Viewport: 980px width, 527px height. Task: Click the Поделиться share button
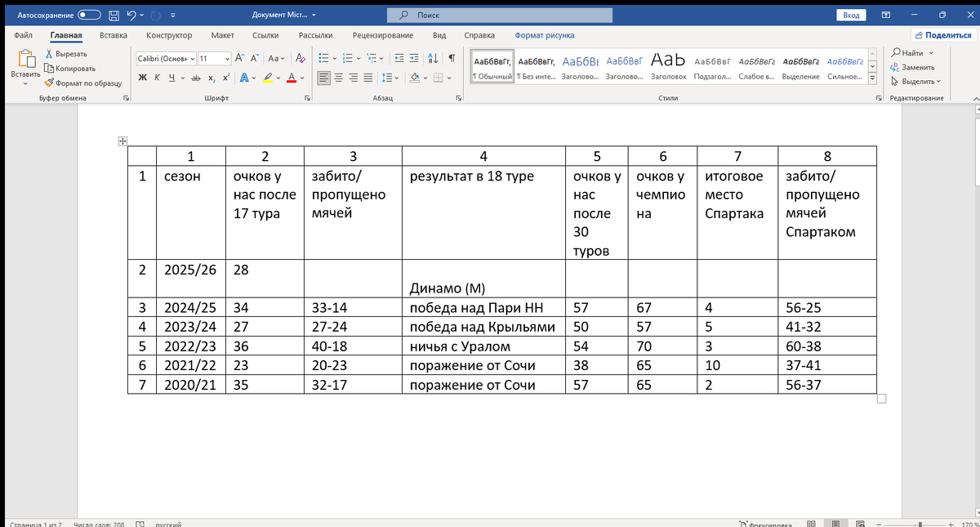pos(942,35)
